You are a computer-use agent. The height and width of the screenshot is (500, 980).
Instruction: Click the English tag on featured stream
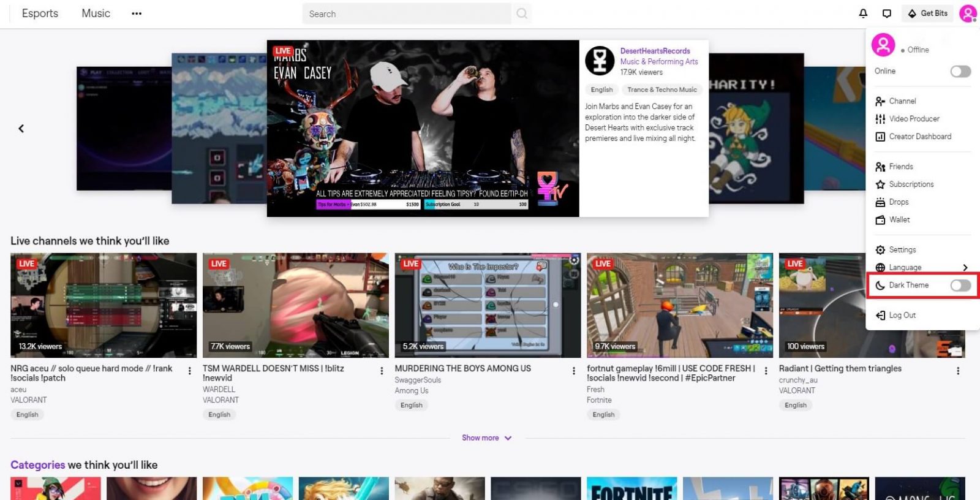click(x=601, y=89)
